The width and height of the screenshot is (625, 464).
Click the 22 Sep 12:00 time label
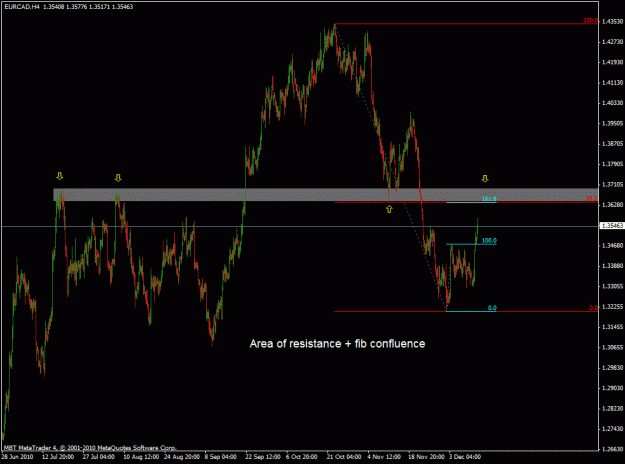(263, 457)
